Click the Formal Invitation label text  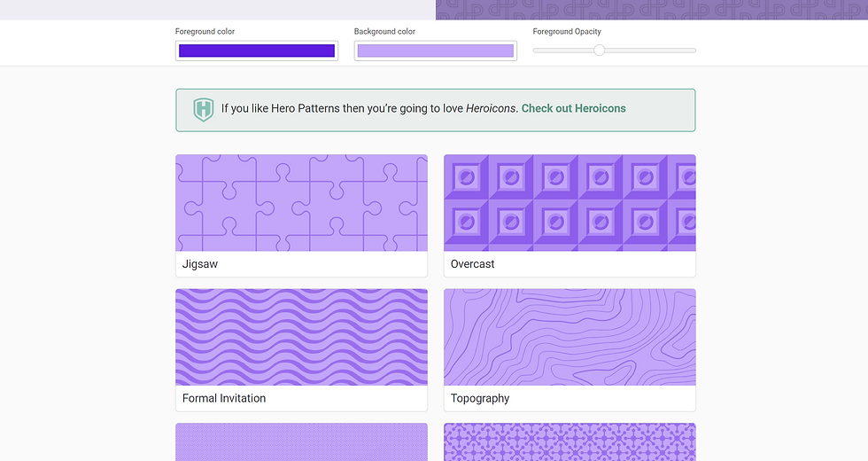click(x=223, y=398)
